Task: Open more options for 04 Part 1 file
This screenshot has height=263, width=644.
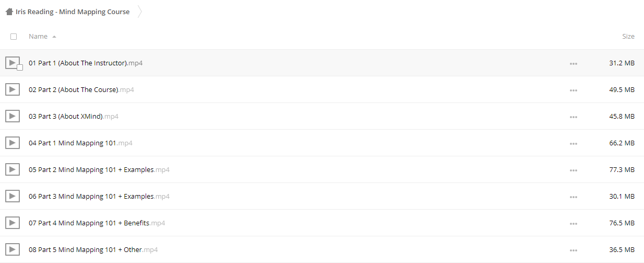Action: (574, 143)
